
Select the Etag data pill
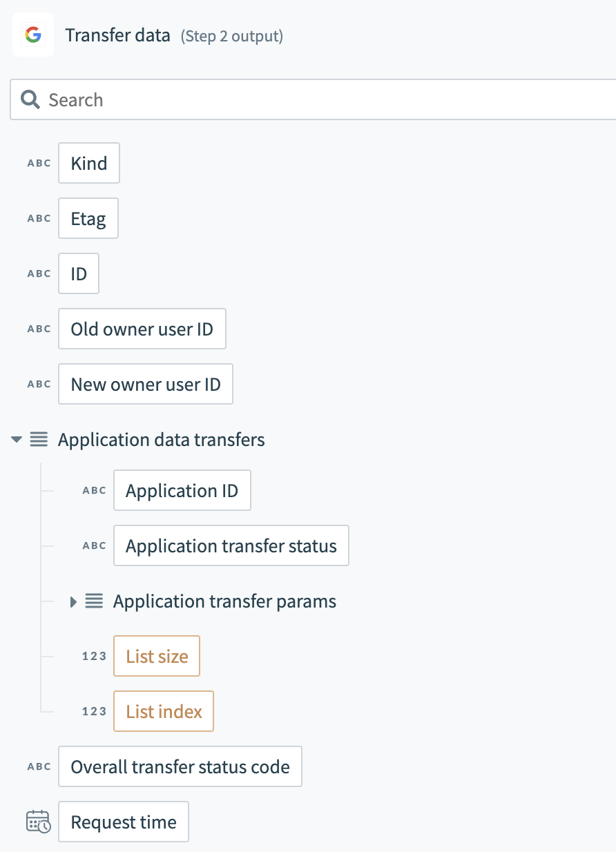pos(88,219)
